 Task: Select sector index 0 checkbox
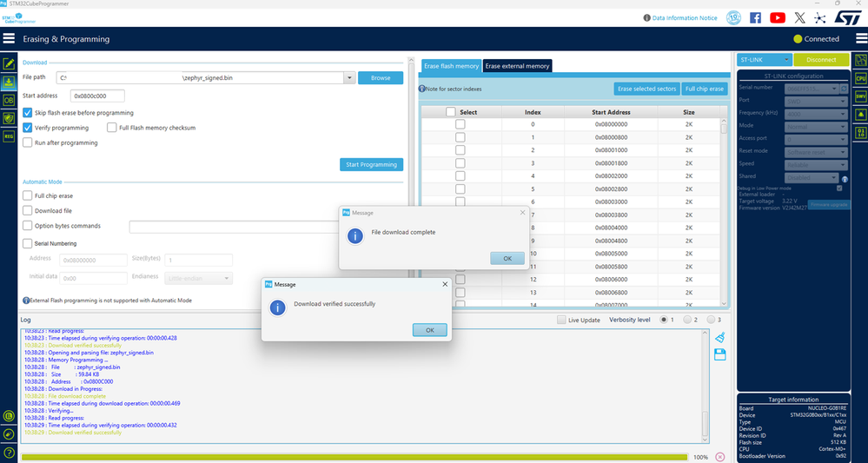[x=460, y=124]
